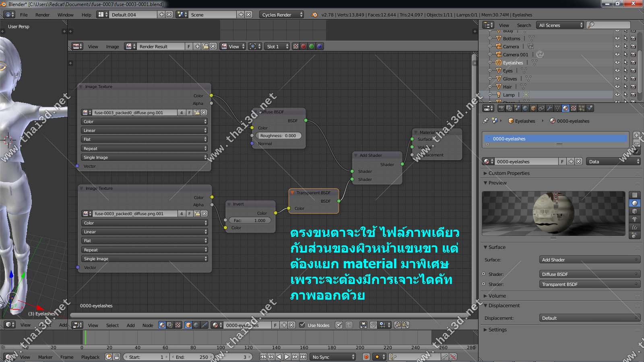Open the World properties tab
This screenshot has height=362, width=644.
[525, 108]
